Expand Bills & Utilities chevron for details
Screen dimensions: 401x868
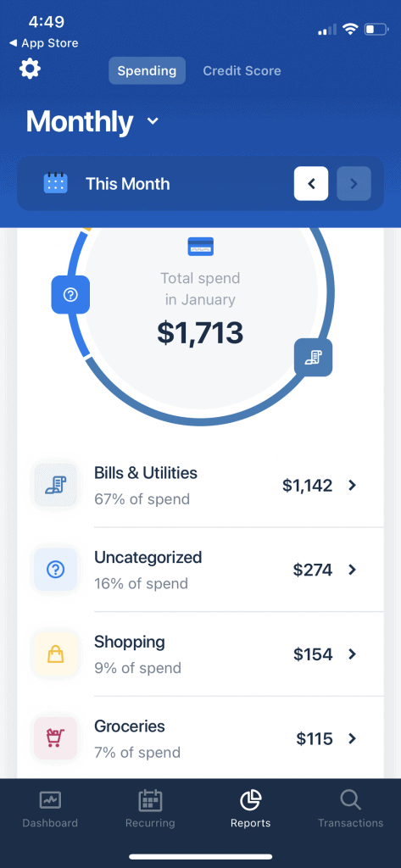(352, 486)
